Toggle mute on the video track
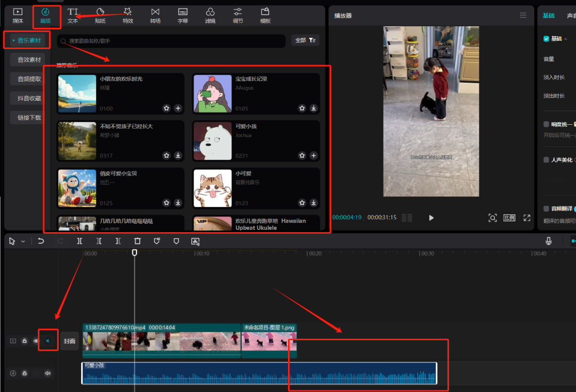Screen dimensions: 576x392 click(x=48, y=341)
